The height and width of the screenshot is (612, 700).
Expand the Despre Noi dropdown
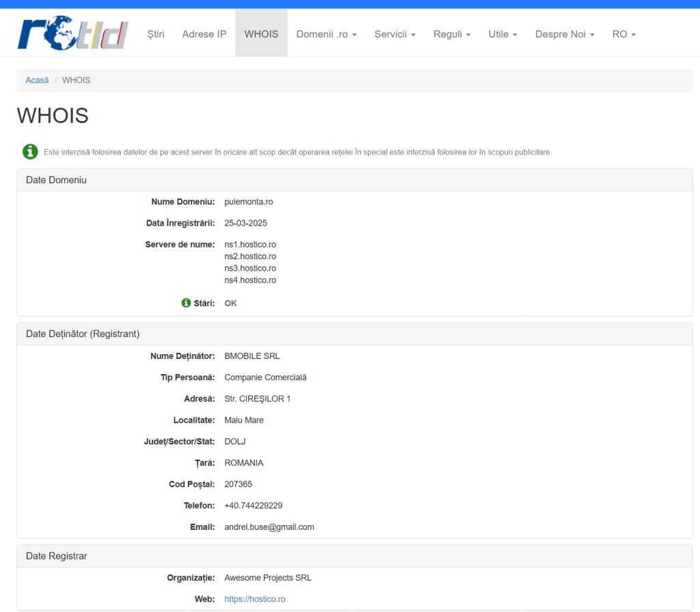point(565,34)
